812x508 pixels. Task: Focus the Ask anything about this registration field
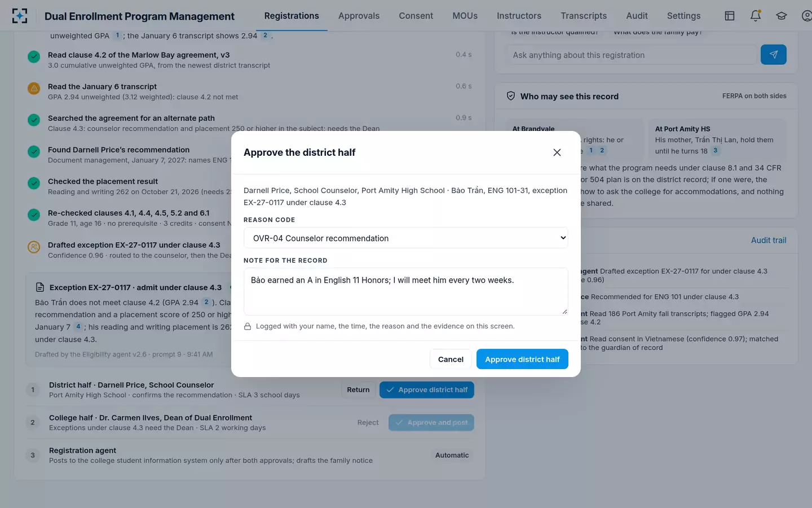coord(631,55)
